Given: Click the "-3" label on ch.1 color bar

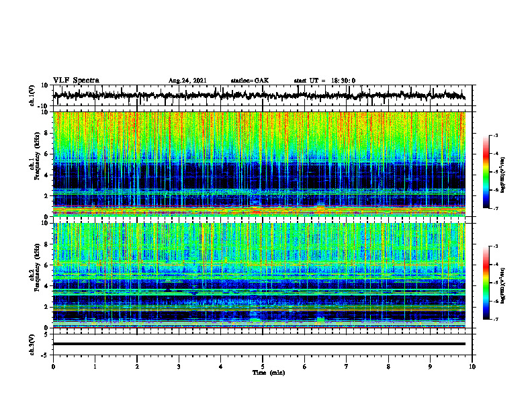Looking at the screenshot, I should point(495,135).
